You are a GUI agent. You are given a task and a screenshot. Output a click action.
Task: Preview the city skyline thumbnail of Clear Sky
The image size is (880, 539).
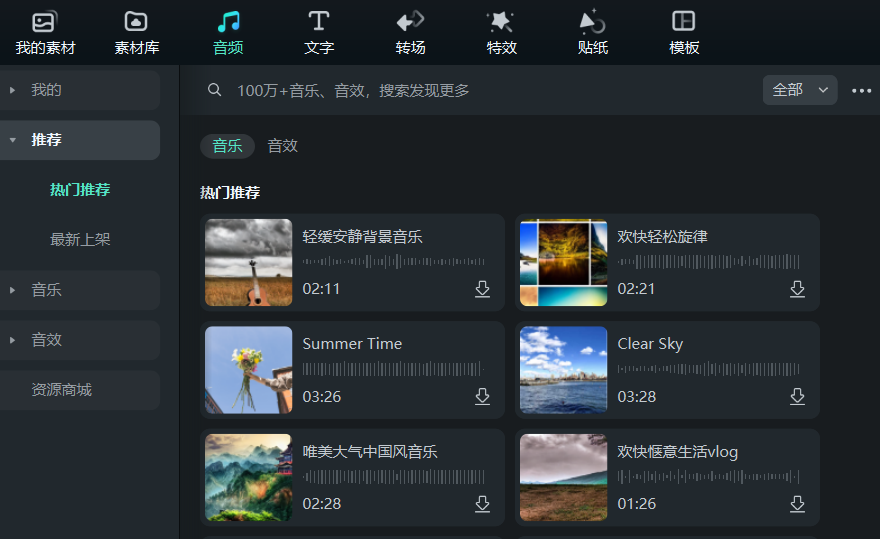coord(563,370)
